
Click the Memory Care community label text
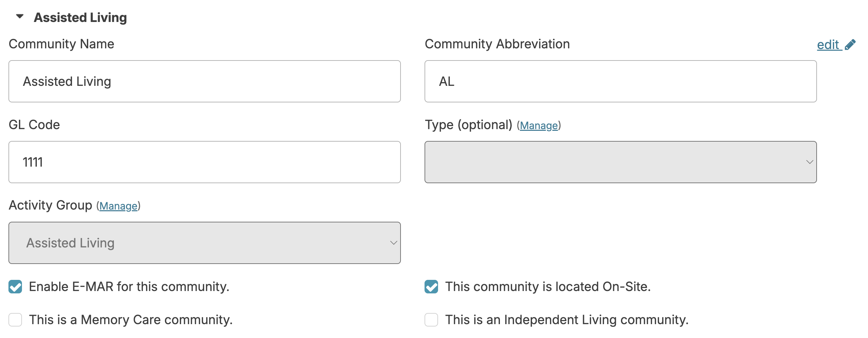coord(131,320)
